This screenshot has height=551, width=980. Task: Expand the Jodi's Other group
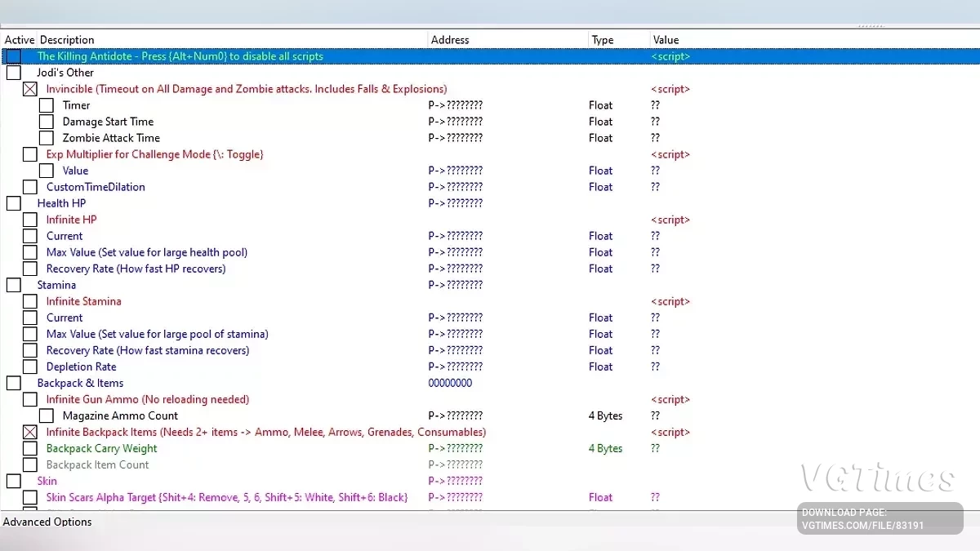13,73
